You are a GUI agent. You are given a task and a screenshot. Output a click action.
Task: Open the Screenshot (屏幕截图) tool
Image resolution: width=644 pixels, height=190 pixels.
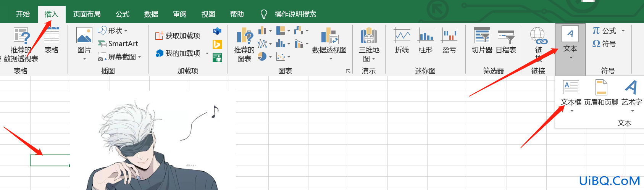pos(119,57)
